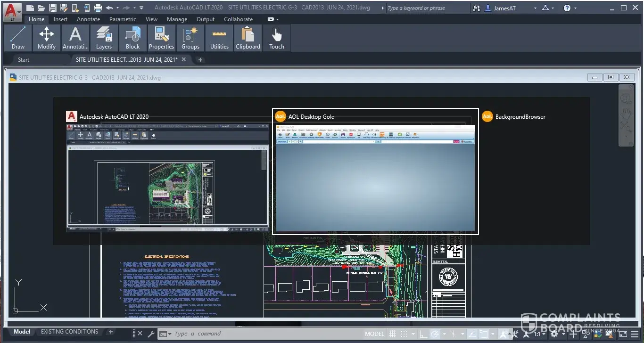Toggle MODEL space in status bar

[374, 334]
